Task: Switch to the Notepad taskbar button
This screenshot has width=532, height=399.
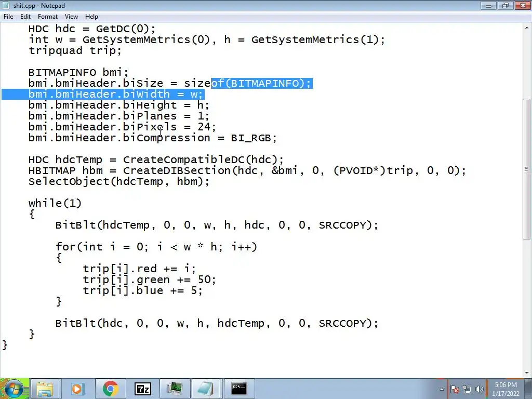Action: 206,389
